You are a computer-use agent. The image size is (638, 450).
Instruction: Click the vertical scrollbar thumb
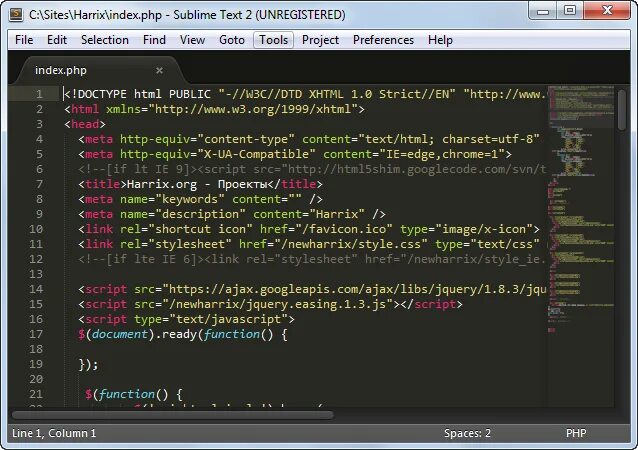[621, 110]
